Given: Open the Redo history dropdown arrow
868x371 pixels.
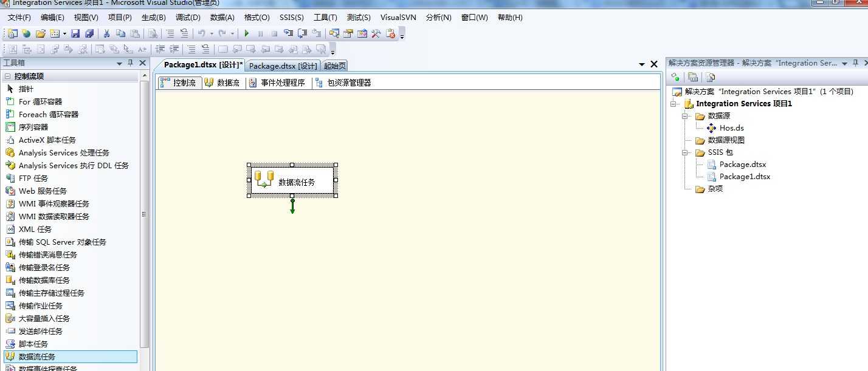Looking at the screenshot, I should pyautogui.click(x=232, y=33).
